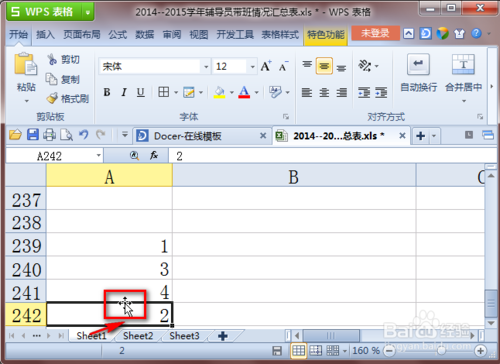500x364 pixels.
Task: Toggle underline formatting (U)
Action: coord(141,92)
